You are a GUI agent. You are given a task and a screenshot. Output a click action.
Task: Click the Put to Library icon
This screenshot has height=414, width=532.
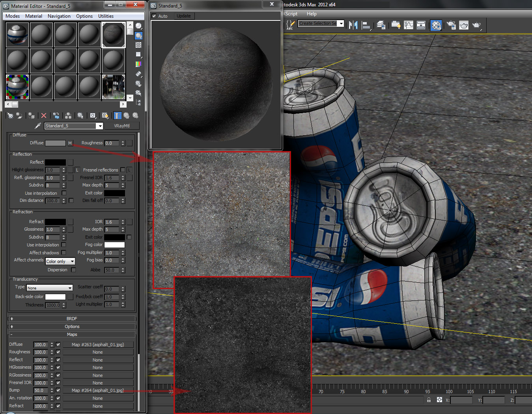pyautogui.click(x=80, y=116)
